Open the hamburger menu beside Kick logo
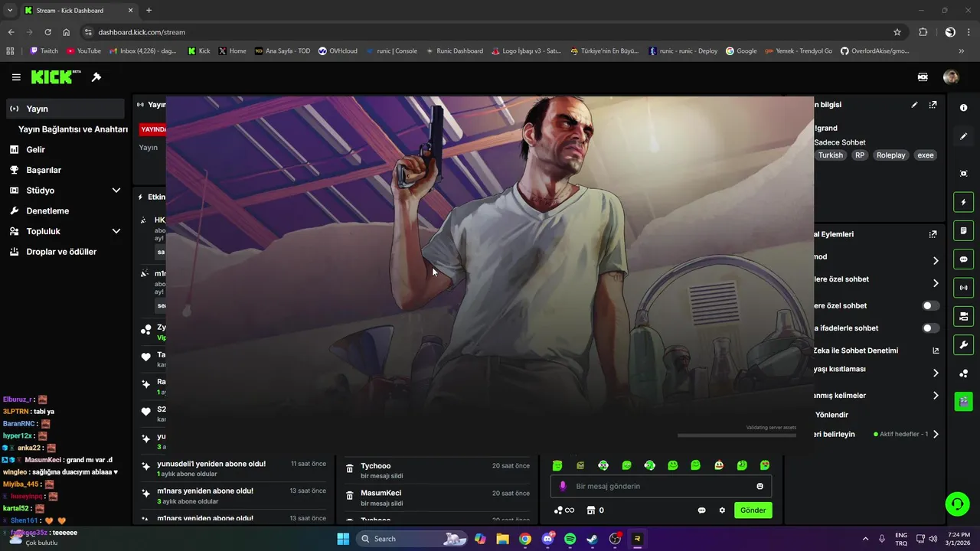Screen dimensions: 980x551 [16, 77]
